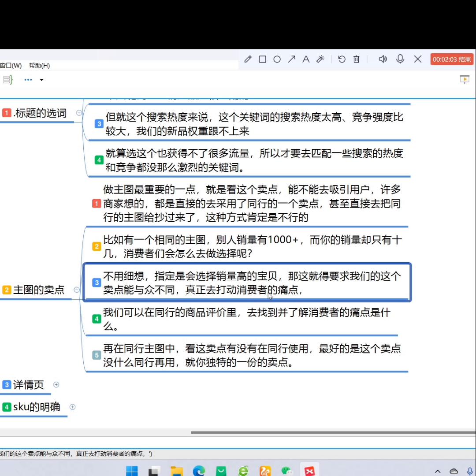This screenshot has height=476, width=476.
Task: Collapse the 主图的卖点 branch
Action: [76, 290]
